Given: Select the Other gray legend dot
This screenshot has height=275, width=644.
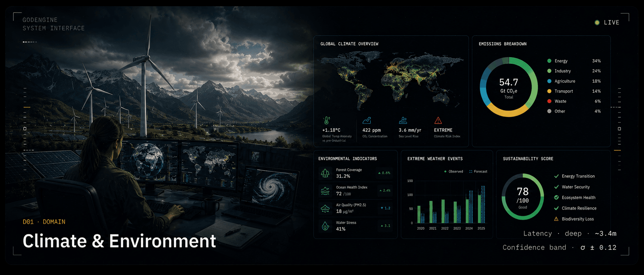Looking at the screenshot, I should point(549,111).
